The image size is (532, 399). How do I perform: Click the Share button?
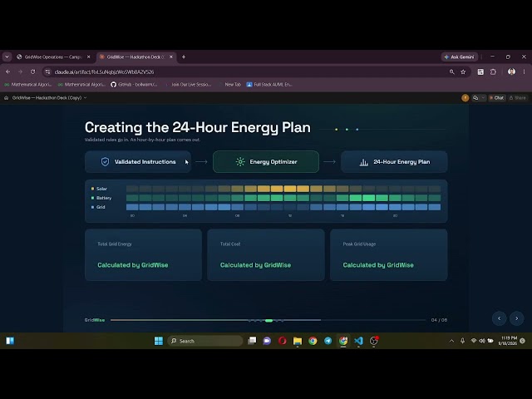518,98
